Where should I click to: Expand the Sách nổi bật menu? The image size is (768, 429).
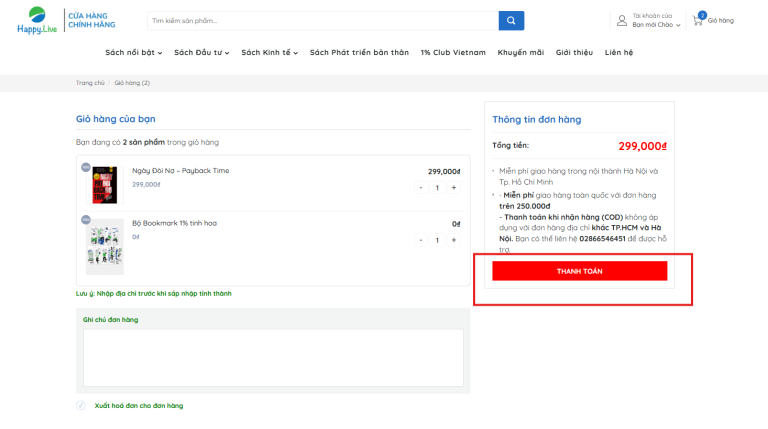pos(133,52)
